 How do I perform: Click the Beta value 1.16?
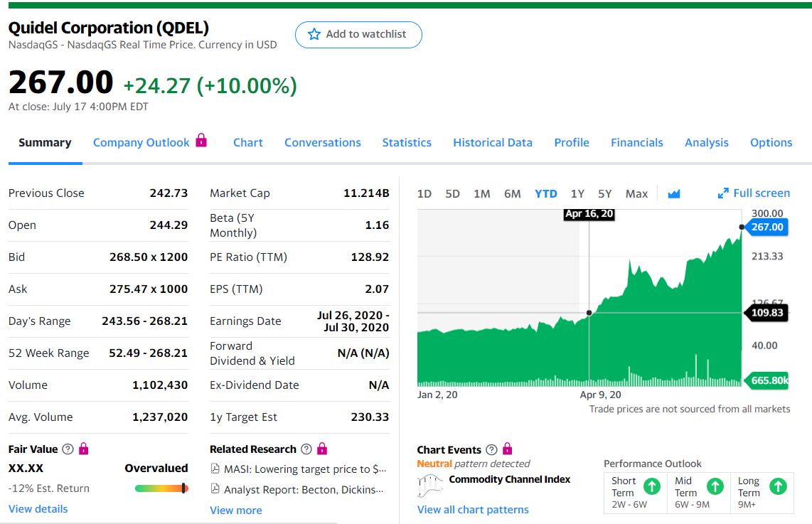click(377, 225)
